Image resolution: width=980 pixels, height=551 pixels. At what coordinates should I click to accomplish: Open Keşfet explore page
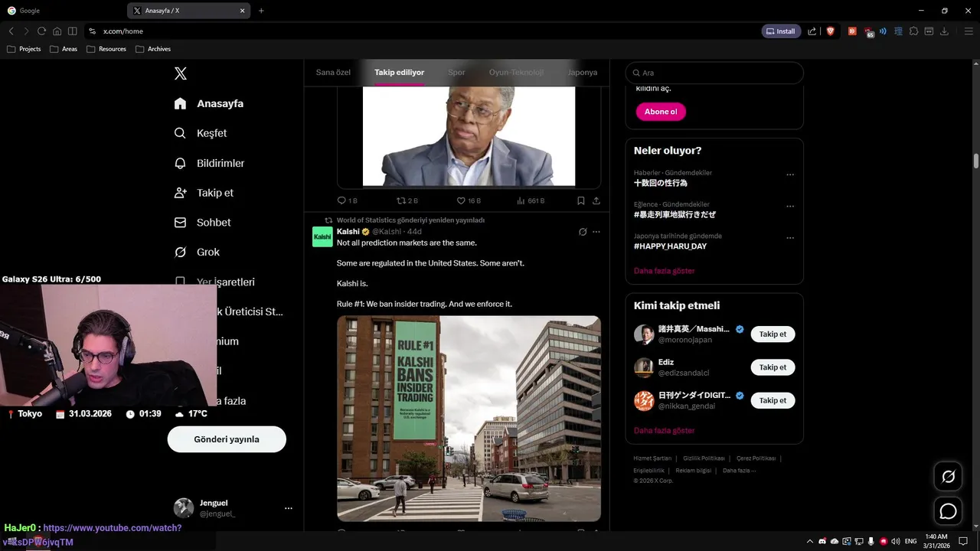tap(201, 133)
